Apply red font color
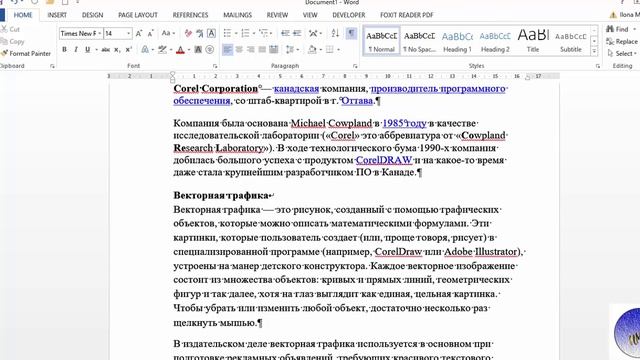Image resolution: width=640 pixels, height=360 pixels. [x=180, y=50]
